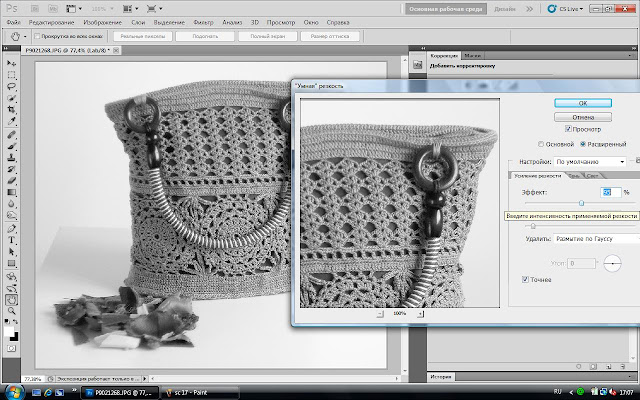
Task: Open the Настройки presets dropdown
Action: pyautogui.click(x=590, y=161)
